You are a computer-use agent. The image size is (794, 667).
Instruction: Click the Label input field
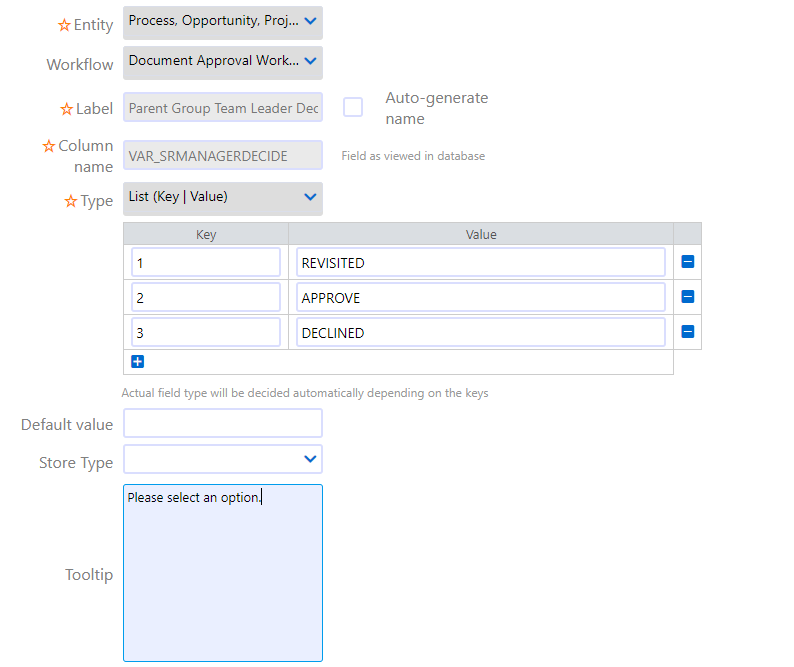223,107
